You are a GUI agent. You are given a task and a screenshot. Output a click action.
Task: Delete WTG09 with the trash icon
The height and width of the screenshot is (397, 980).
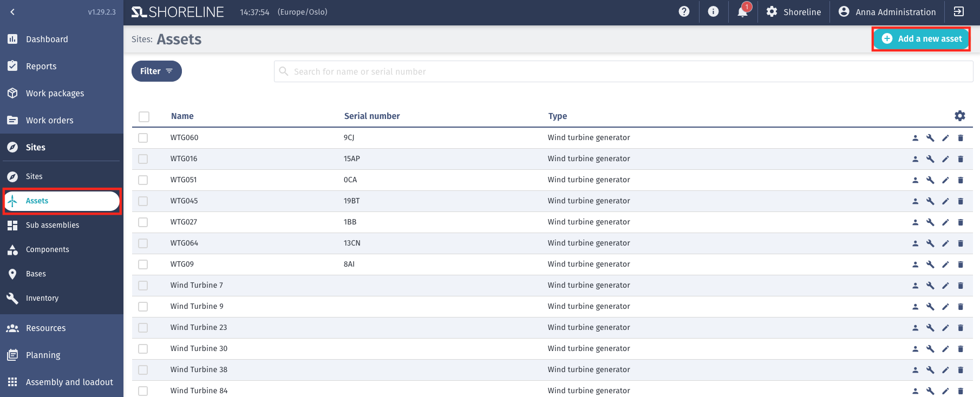coord(961,264)
